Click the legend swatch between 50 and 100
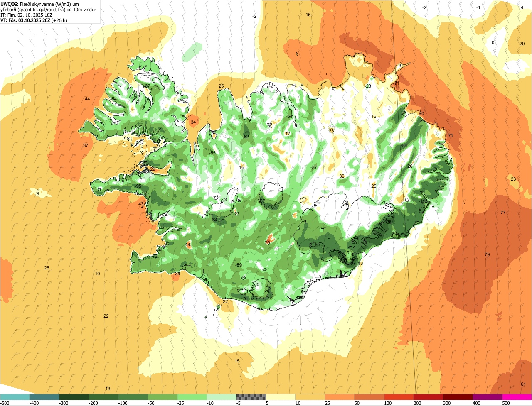Image resolution: width=532 pixels, height=406 pixels. (x=369, y=397)
